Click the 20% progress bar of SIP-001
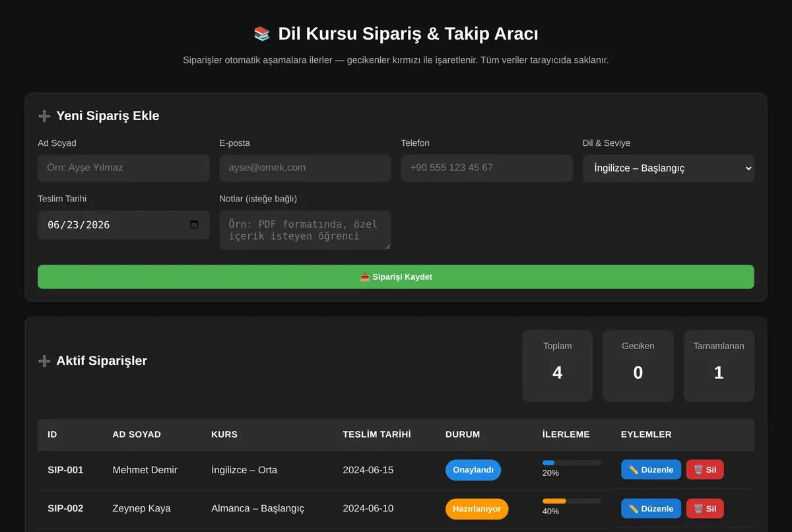The width and height of the screenshot is (792, 532). (572, 463)
